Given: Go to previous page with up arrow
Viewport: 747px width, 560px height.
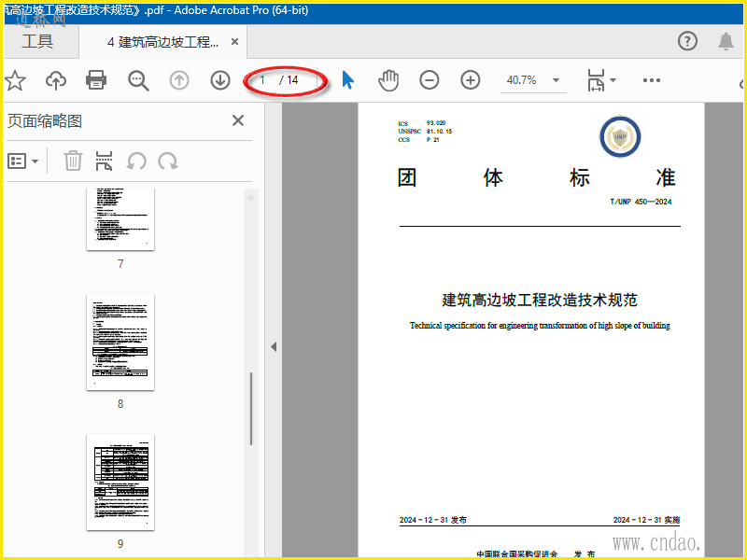Looking at the screenshot, I should click(179, 80).
